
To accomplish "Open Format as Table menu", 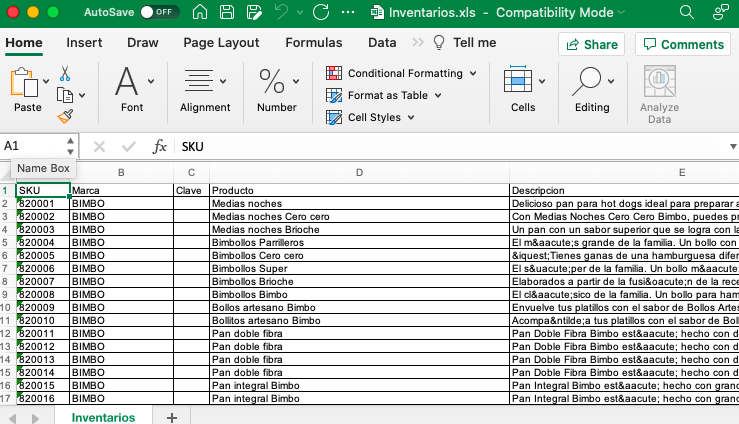I will 384,96.
